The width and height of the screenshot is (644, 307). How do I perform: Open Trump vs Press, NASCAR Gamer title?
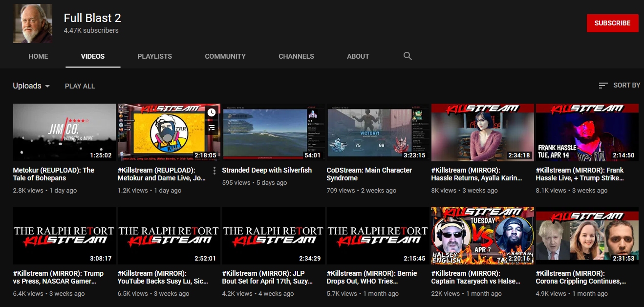pyautogui.click(x=58, y=277)
